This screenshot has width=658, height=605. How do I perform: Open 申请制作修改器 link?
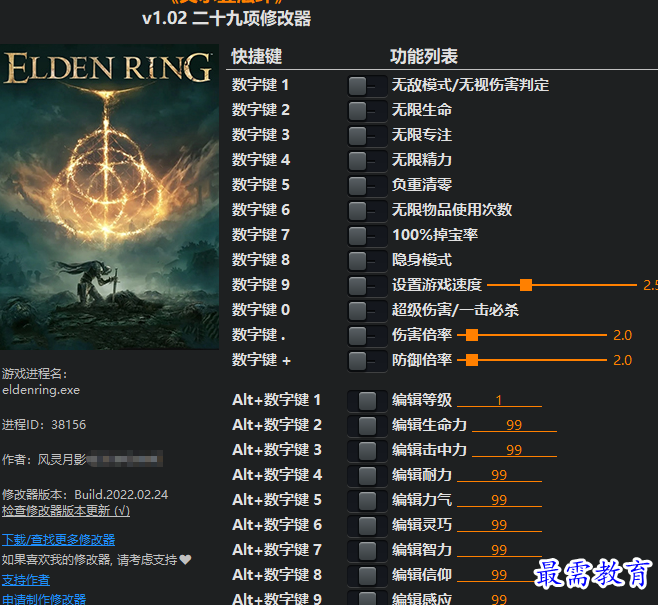(x=44, y=599)
